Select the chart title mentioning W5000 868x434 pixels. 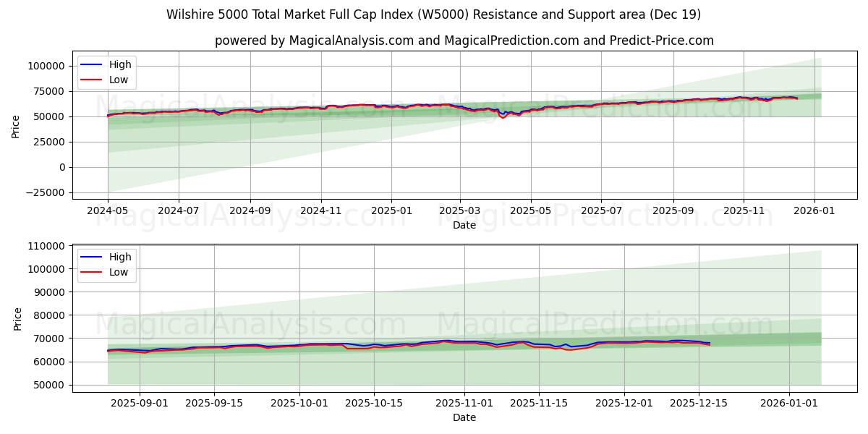(434, 14)
